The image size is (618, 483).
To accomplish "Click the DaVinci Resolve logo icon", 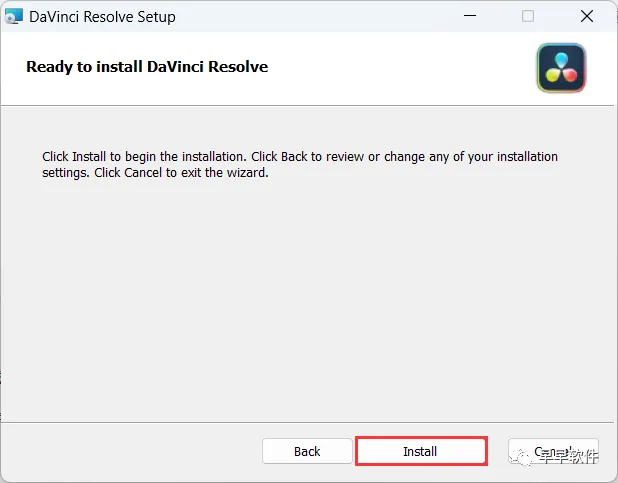I will tap(561, 68).
